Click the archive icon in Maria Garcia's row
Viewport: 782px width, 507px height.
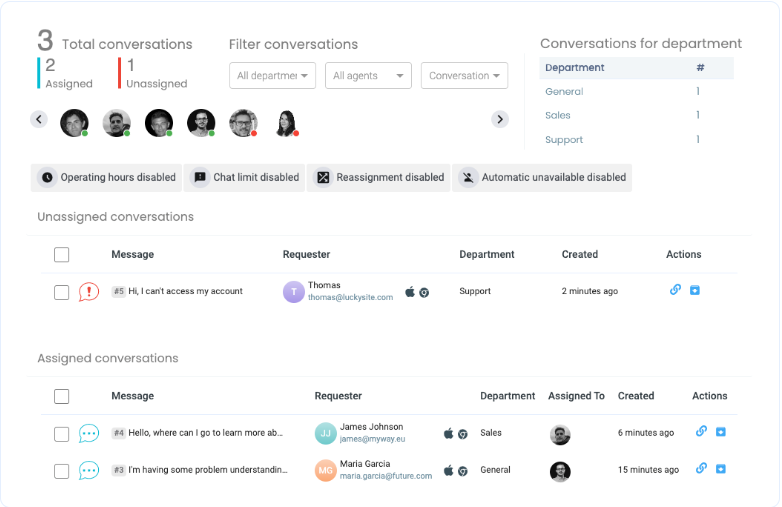721,468
